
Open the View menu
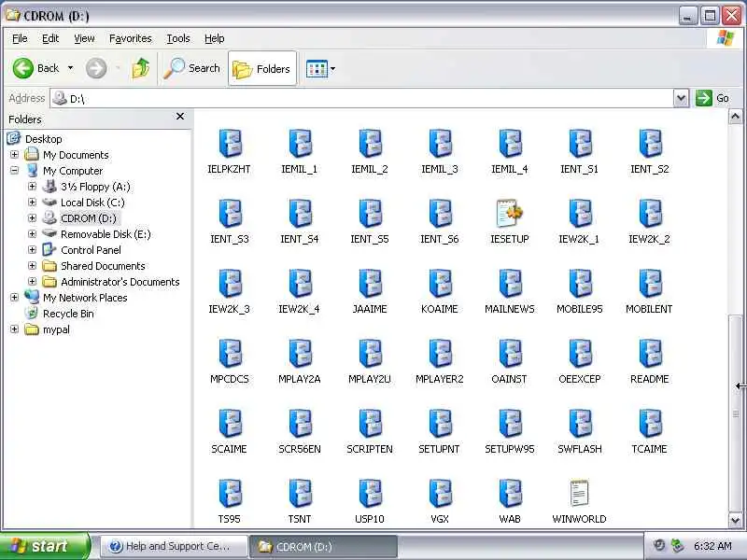pyautogui.click(x=84, y=38)
